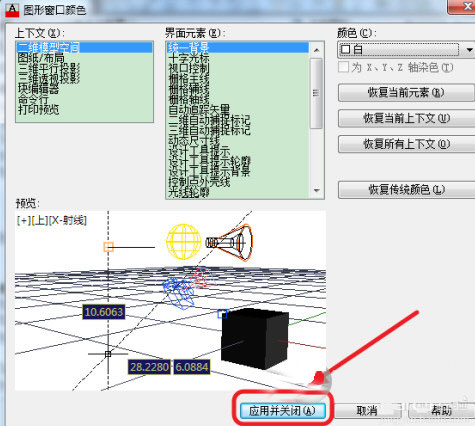Select 十字光标 interface element
Image resolution: width=475 pixels, height=426 pixels.
(x=238, y=58)
